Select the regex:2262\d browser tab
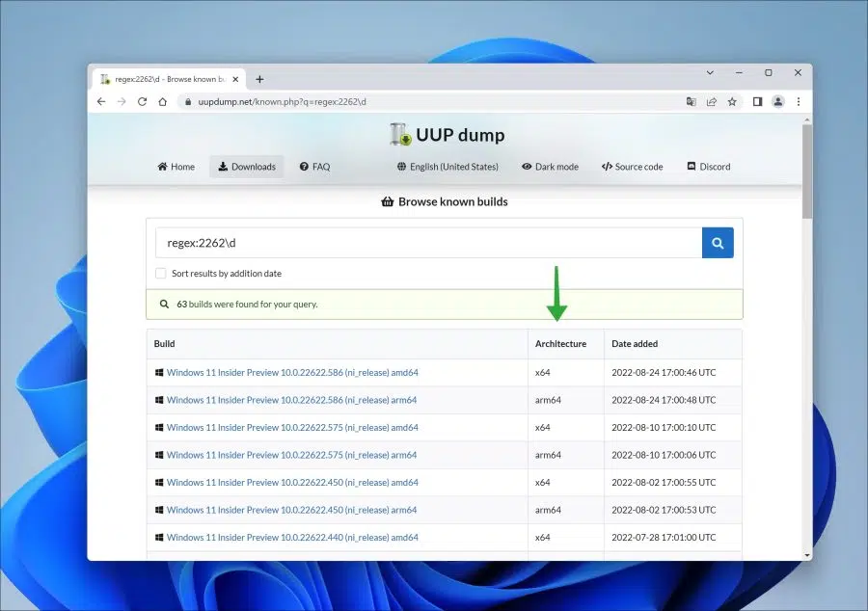This screenshot has width=868, height=611. 169,79
